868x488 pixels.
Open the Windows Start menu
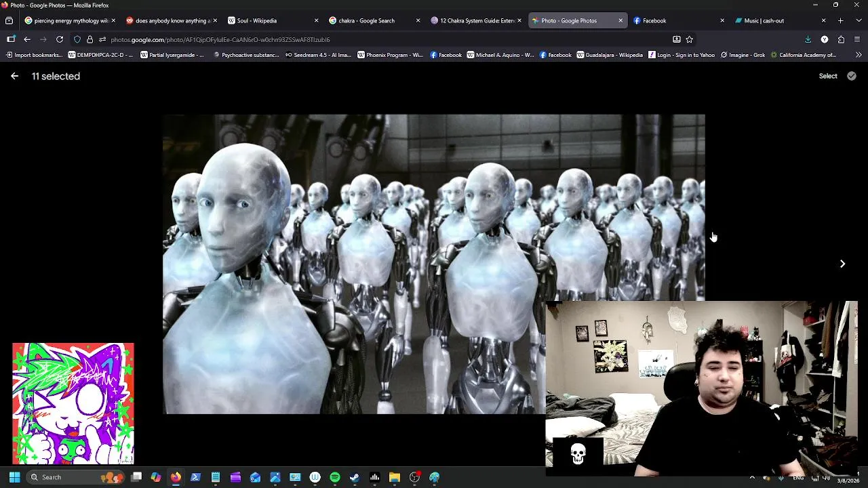click(x=14, y=477)
